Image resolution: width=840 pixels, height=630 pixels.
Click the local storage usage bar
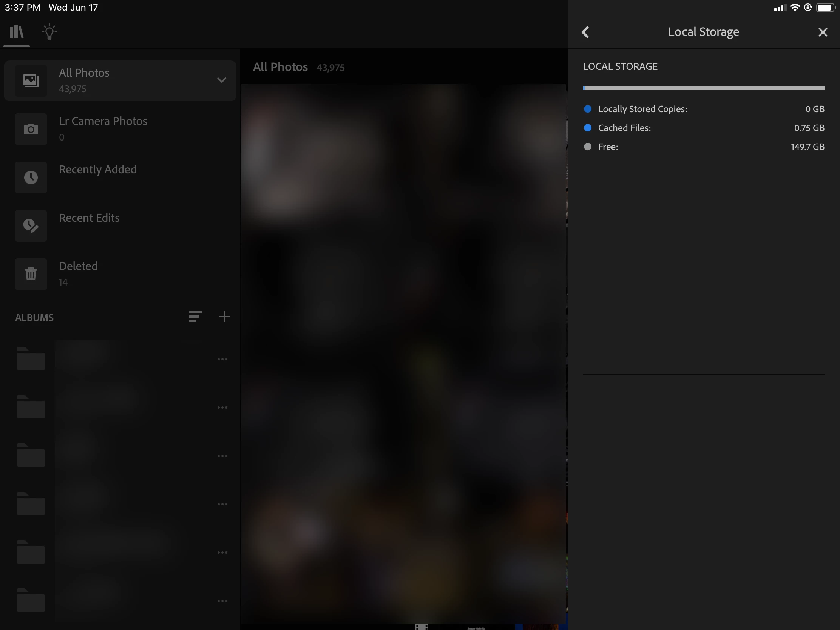[x=703, y=88]
